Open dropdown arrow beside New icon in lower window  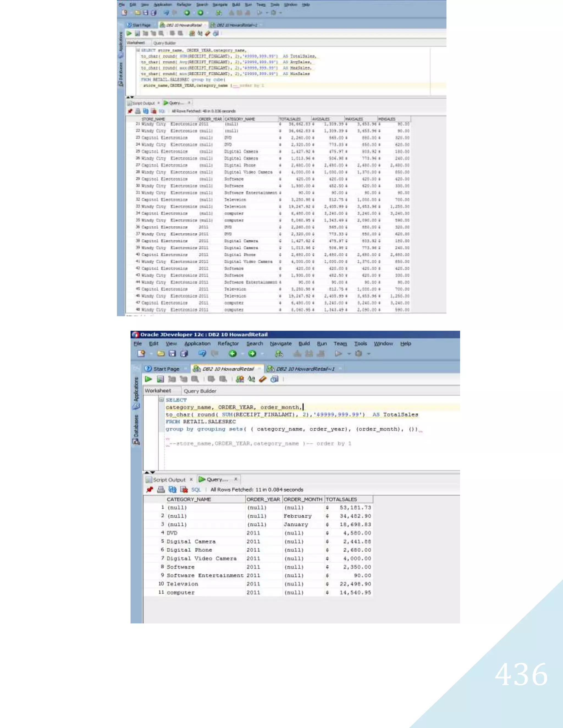[151, 354]
